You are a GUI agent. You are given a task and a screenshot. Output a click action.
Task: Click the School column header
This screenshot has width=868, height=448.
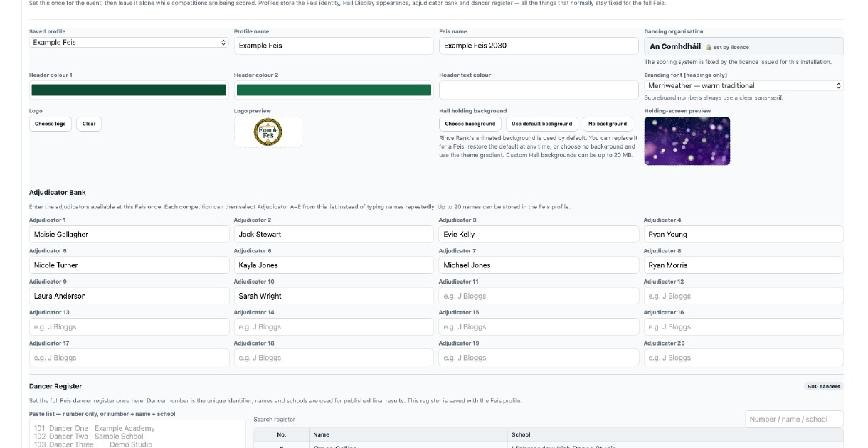675,434
